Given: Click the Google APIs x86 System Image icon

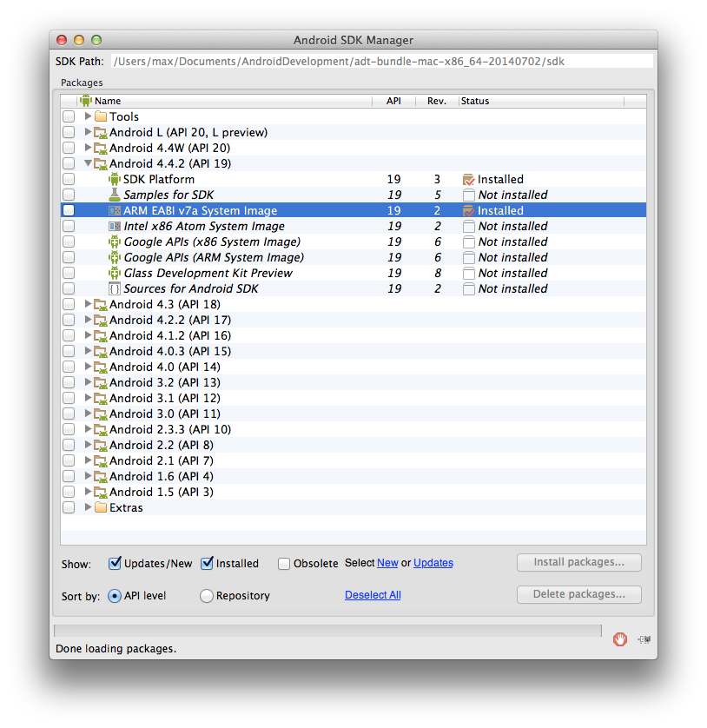Looking at the screenshot, I should click(114, 242).
